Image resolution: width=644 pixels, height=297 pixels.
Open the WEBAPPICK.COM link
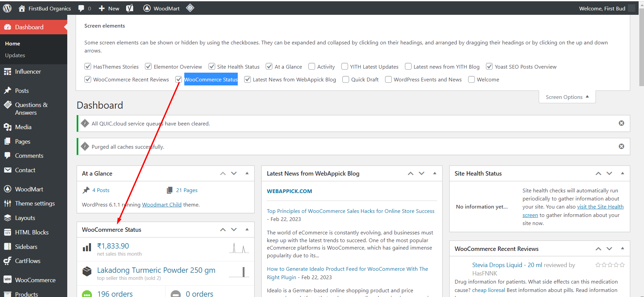pyautogui.click(x=290, y=191)
